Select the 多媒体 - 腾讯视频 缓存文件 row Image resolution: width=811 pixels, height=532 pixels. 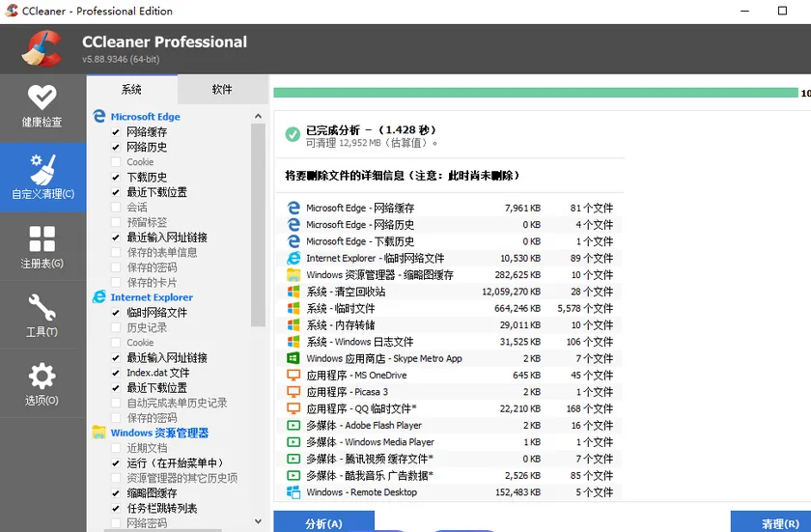[449, 459]
